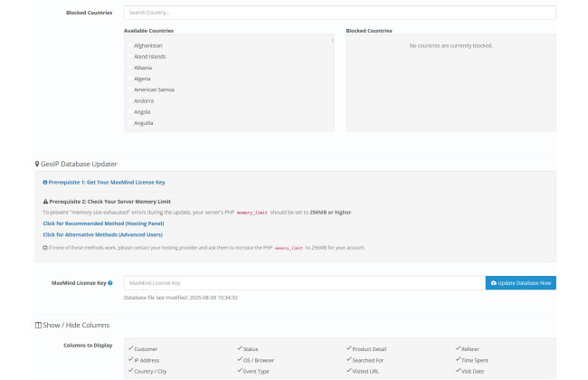Uncheck the Country / City column checkbox

(x=131, y=370)
